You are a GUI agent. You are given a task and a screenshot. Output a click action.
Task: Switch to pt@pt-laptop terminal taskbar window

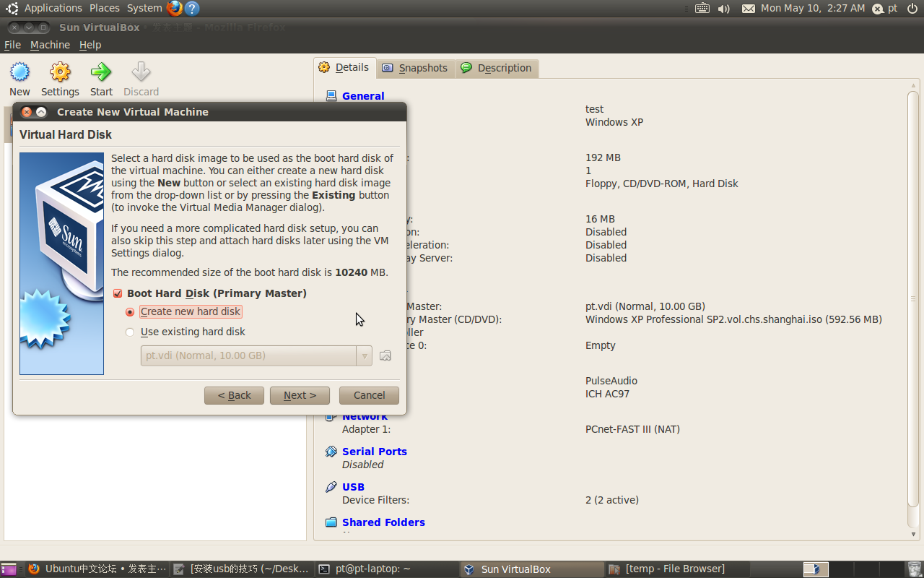(x=386, y=569)
